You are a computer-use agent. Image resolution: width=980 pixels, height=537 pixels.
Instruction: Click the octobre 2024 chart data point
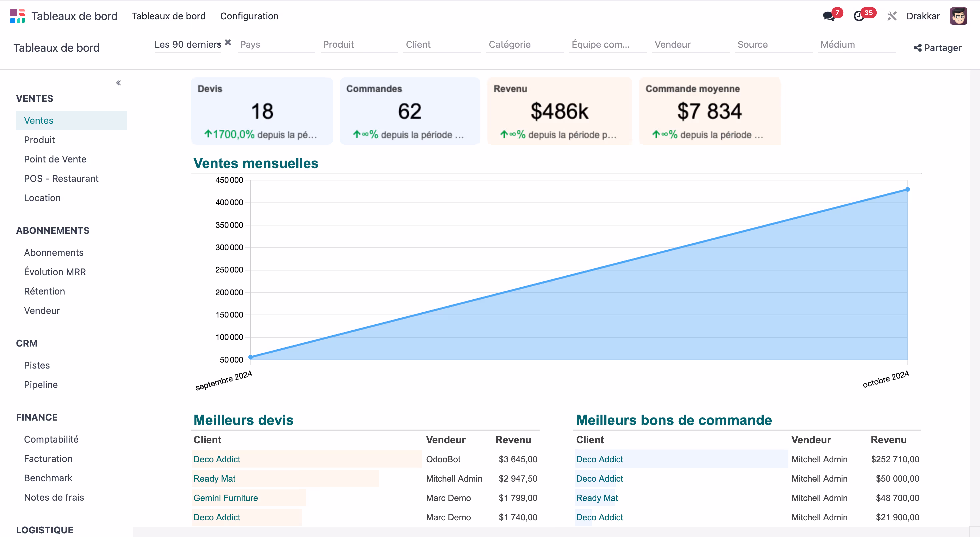[x=907, y=189]
